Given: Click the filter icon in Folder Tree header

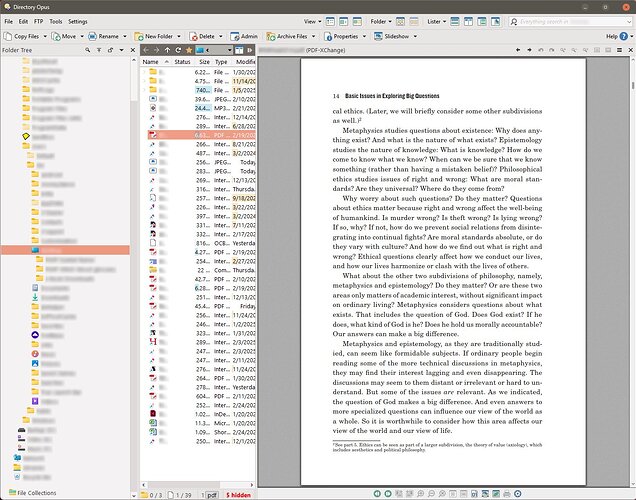Looking at the screenshot, I should (x=99, y=50).
